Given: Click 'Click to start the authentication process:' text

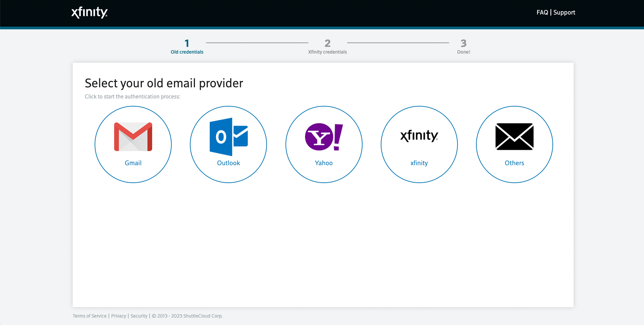Looking at the screenshot, I should [x=133, y=96].
